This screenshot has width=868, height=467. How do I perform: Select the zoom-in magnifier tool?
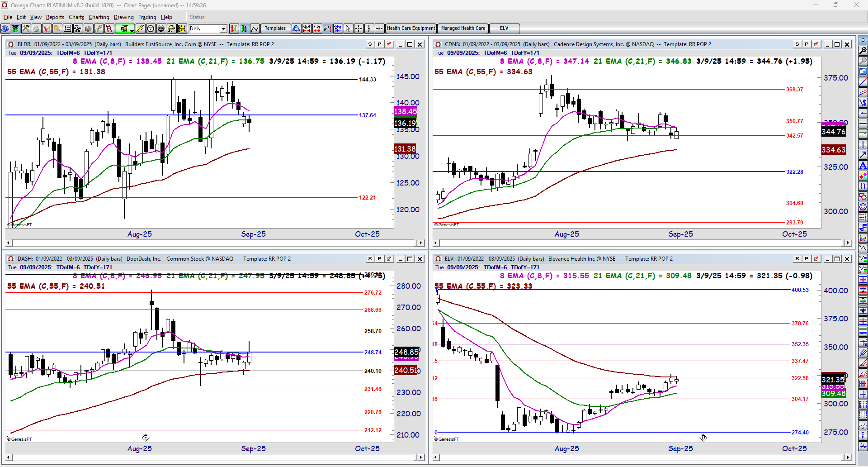[x=863, y=51]
